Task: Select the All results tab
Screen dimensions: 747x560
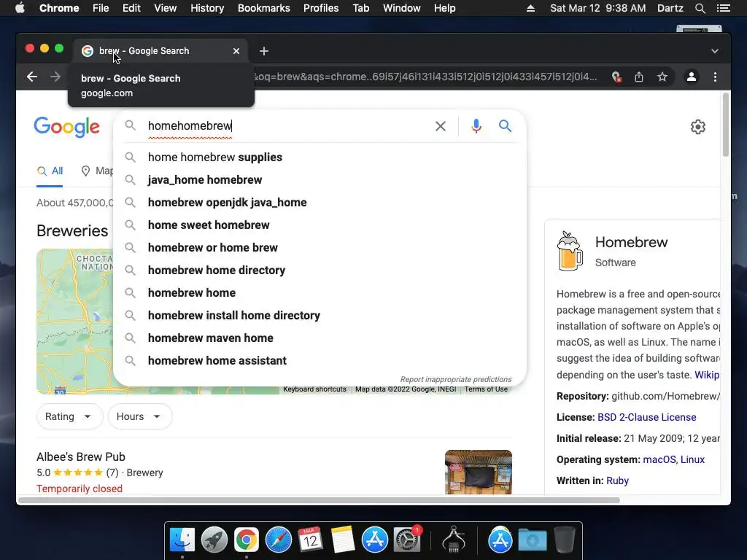Action: (50, 171)
